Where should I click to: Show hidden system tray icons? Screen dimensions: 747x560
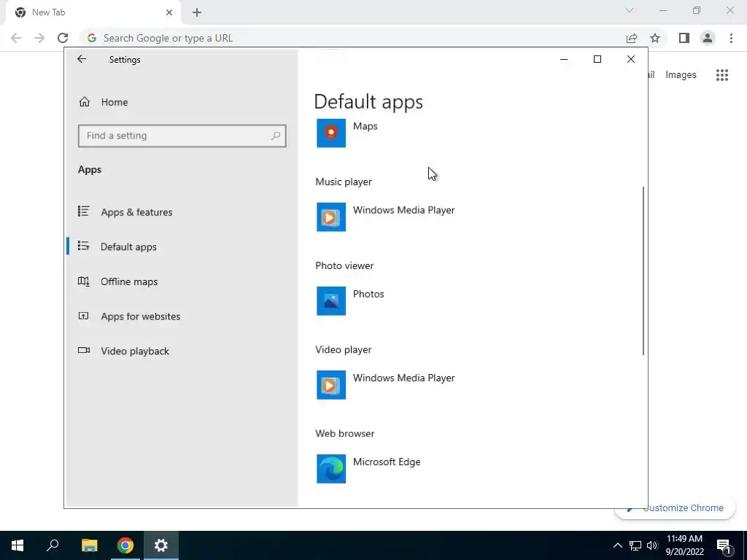[617, 545]
